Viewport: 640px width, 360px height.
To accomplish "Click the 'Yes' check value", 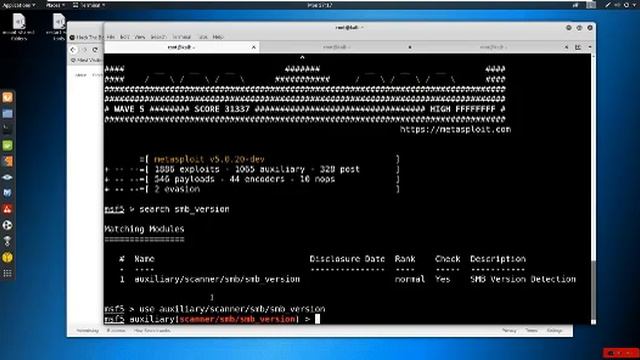I will [x=443, y=279].
